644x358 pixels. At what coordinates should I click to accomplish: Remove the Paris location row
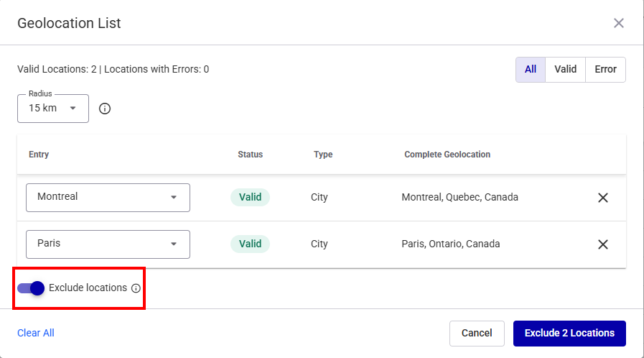603,244
